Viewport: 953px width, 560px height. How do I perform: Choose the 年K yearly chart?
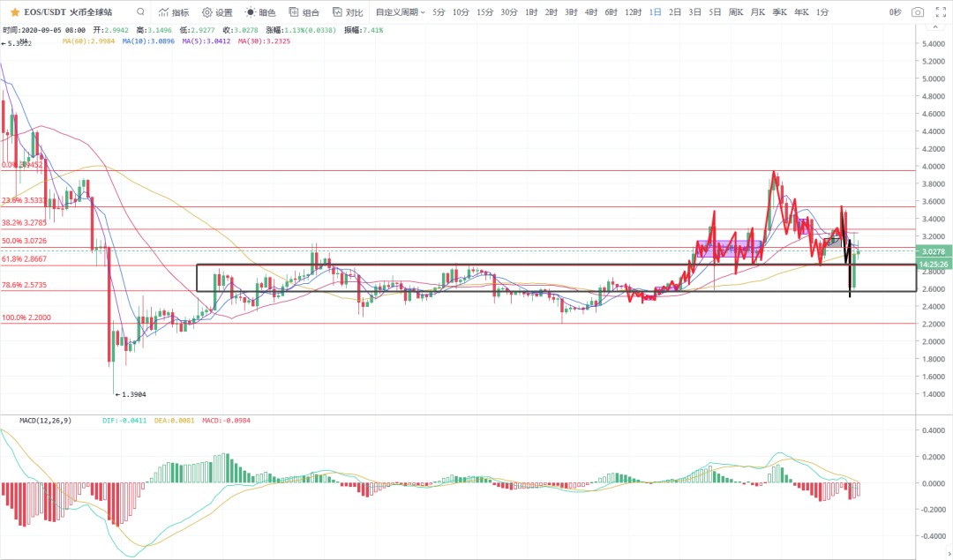(x=801, y=12)
